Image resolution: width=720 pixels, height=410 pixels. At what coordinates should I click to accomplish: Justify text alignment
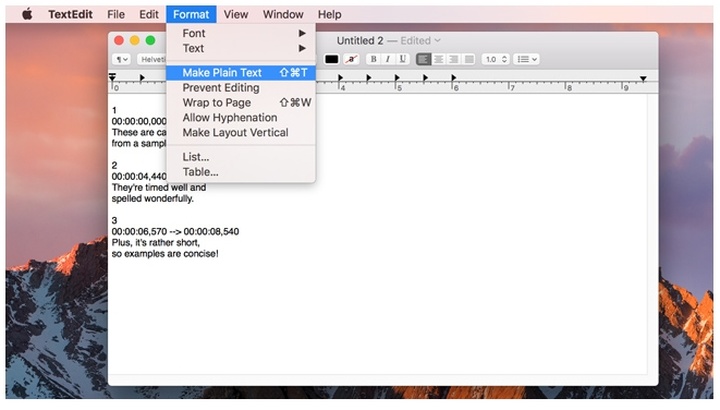[x=469, y=59]
